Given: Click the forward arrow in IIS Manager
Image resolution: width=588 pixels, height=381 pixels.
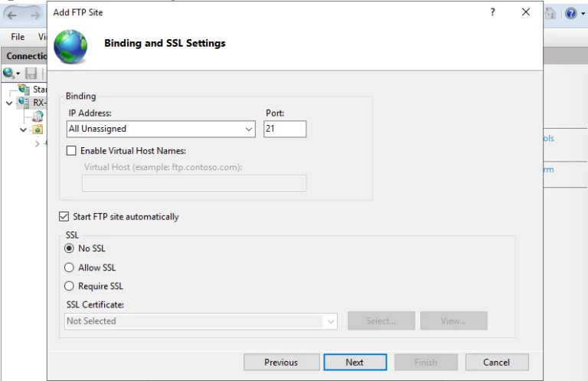Looking at the screenshot, I should click(x=35, y=15).
